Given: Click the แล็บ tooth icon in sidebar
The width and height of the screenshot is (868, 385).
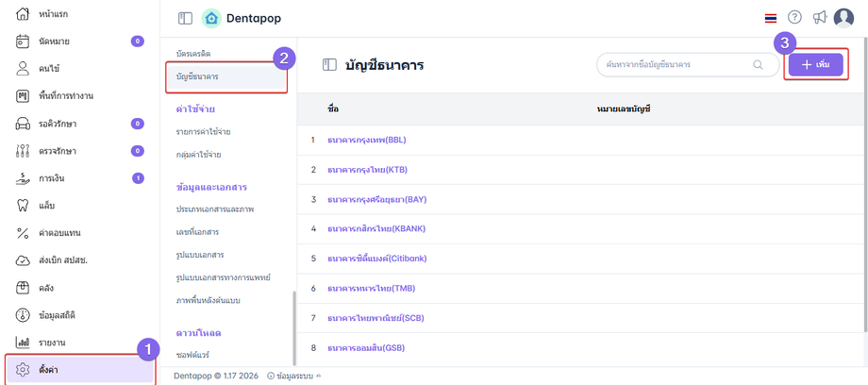Looking at the screenshot, I should 24,205.
